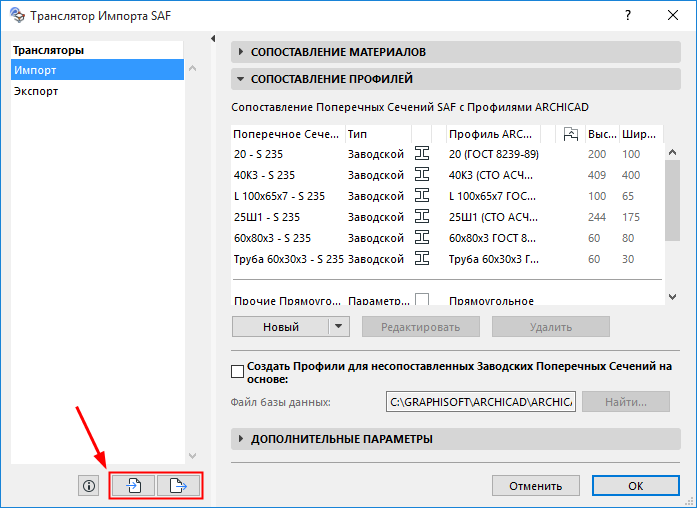Image resolution: width=697 pixels, height=508 pixels.
Task: Select row 25Ш1 - S 235
Action: (x=448, y=217)
